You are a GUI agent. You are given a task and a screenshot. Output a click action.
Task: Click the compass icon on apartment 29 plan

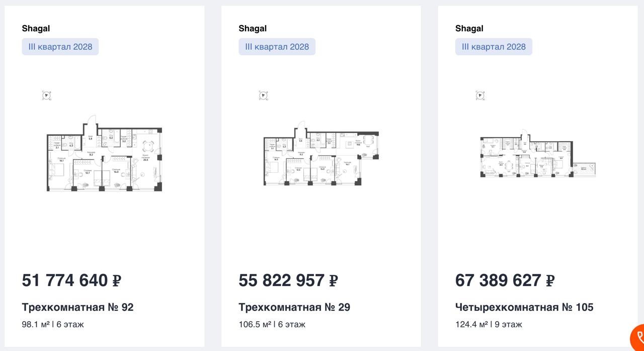[263, 95]
